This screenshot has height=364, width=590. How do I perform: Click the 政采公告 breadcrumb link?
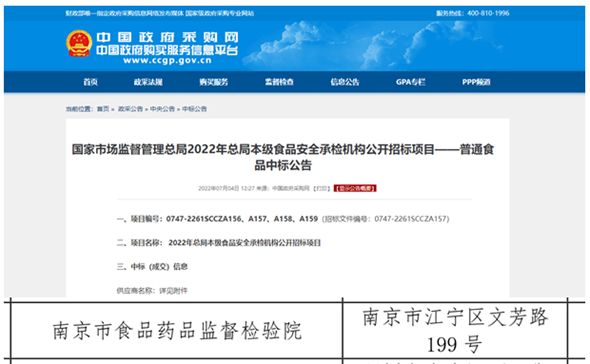130,109
